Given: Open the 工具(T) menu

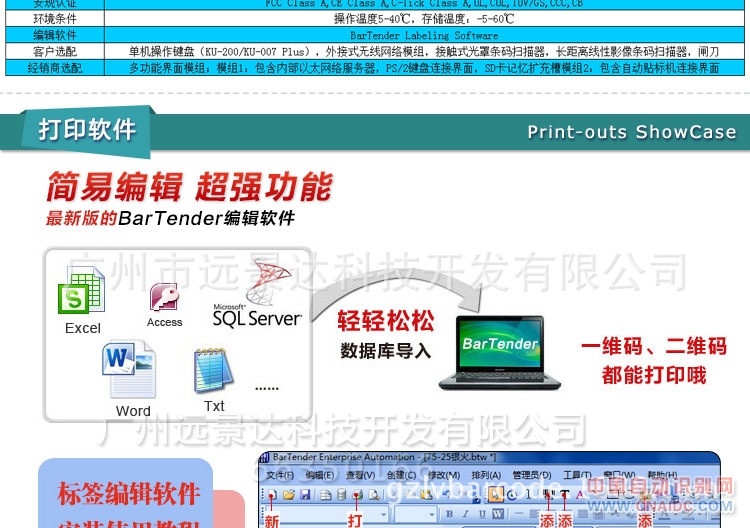Looking at the screenshot, I should 577,475.
